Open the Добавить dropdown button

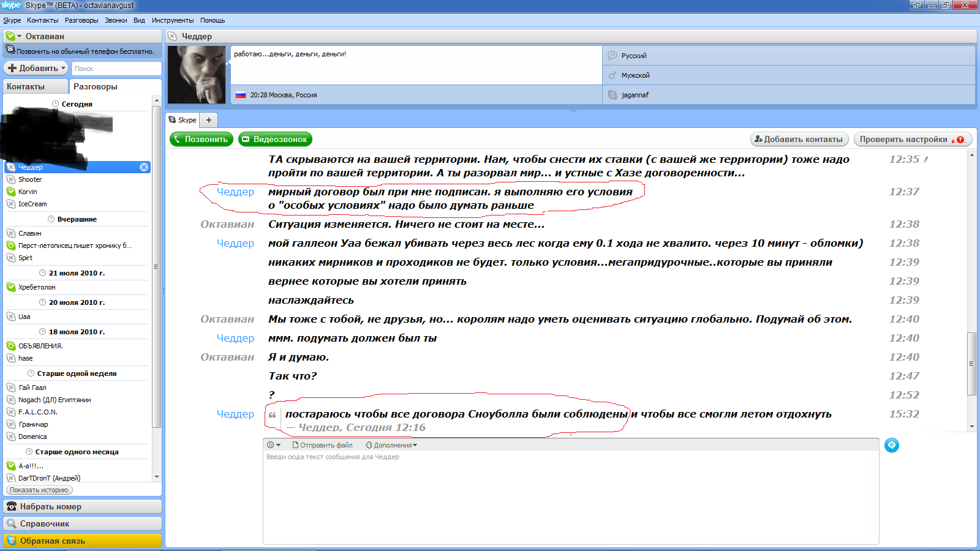click(36, 68)
